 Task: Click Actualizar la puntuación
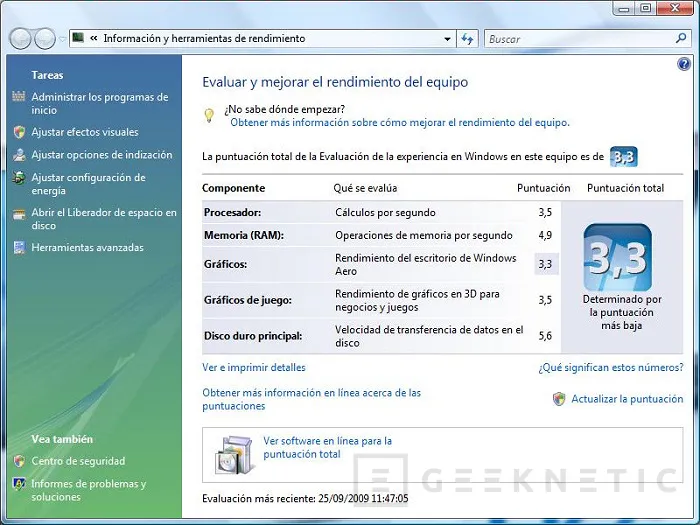(627, 399)
